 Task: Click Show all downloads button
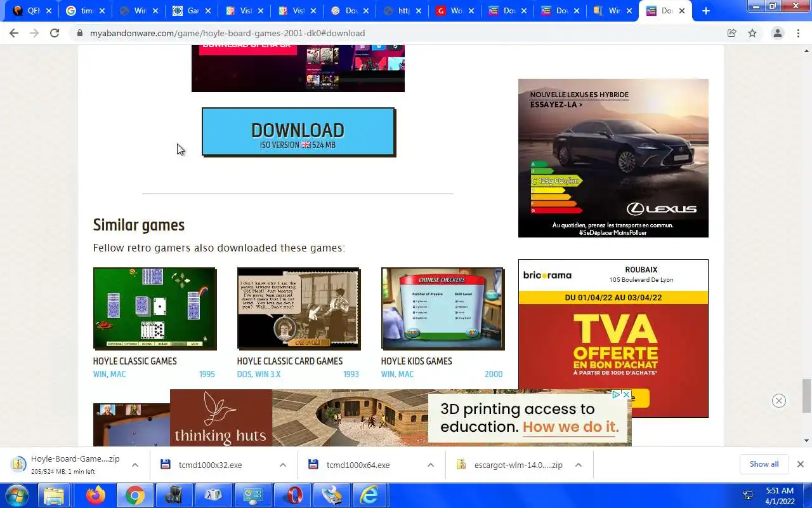point(764,464)
